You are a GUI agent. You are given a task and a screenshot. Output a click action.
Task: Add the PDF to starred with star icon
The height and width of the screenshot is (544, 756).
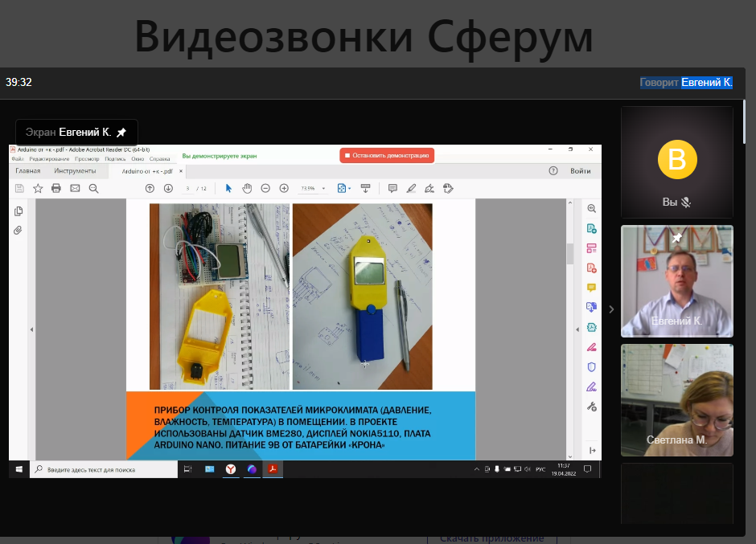(x=38, y=188)
